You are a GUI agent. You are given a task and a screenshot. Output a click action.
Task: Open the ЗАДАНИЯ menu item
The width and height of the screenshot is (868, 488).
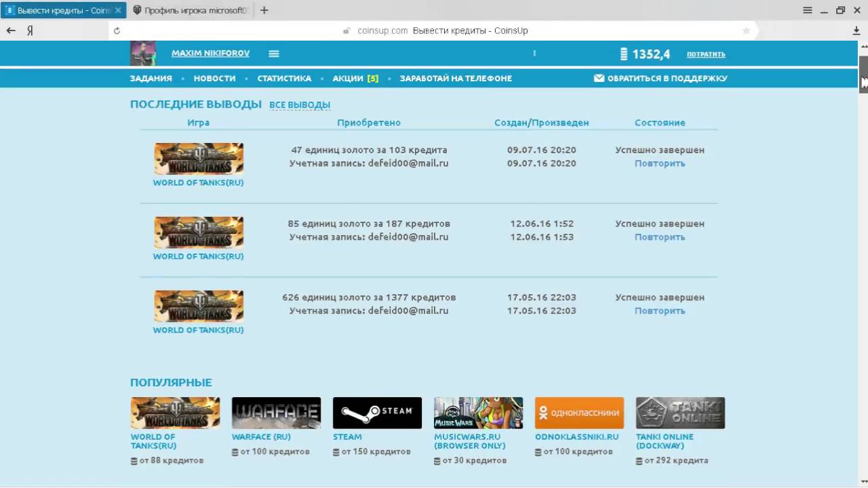pos(151,79)
